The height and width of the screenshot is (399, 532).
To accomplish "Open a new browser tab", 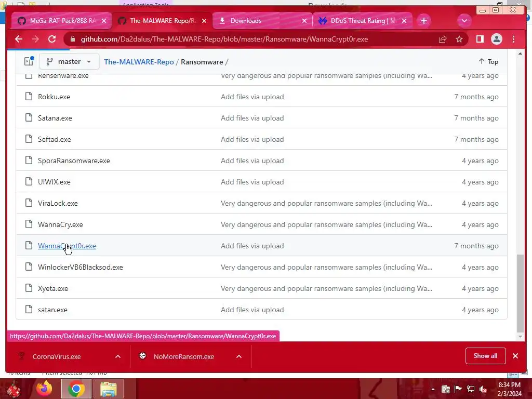I will coord(423,21).
